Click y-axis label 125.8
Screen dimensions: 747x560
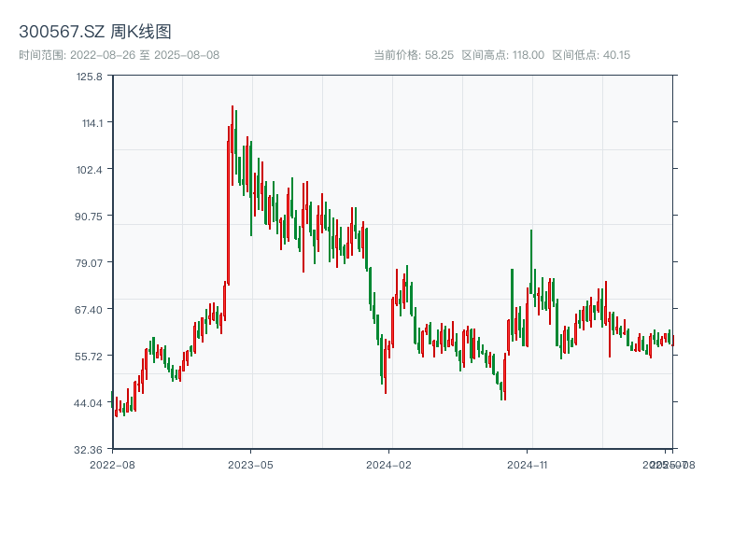[x=89, y=77]
